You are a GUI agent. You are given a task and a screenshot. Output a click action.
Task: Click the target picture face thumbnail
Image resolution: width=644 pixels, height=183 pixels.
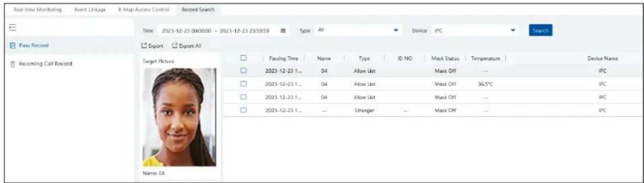180,117
